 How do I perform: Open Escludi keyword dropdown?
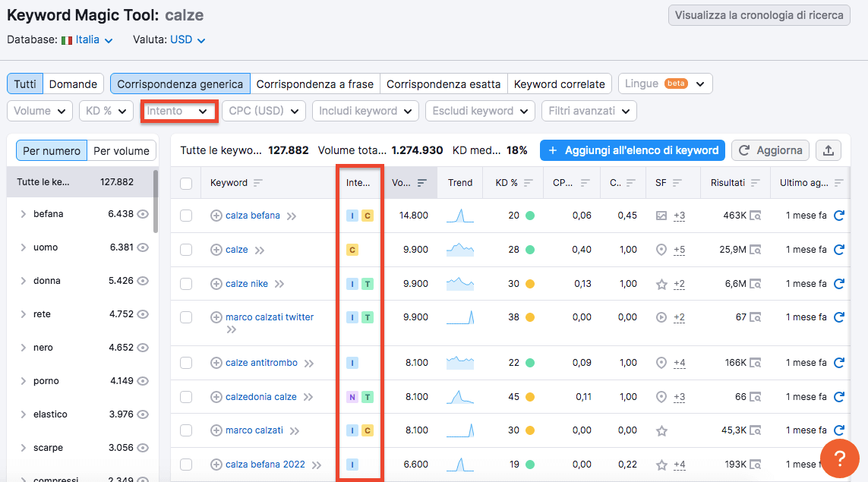[480, 111]
